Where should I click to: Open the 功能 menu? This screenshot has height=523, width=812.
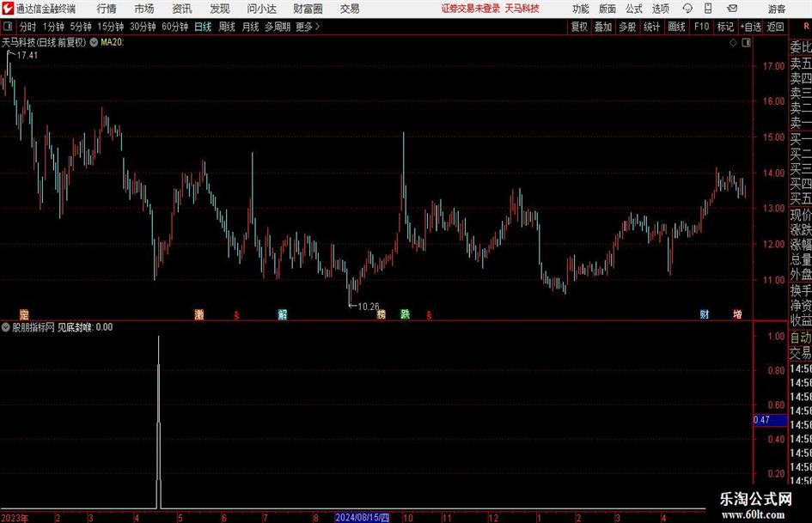pyautogui.click(x=581, y=9)
